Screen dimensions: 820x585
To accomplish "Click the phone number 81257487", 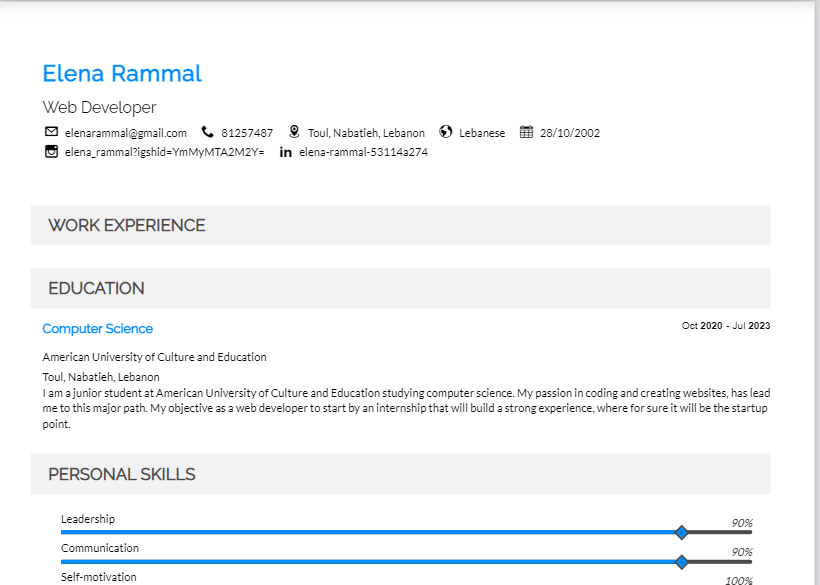I will (247, 133).
